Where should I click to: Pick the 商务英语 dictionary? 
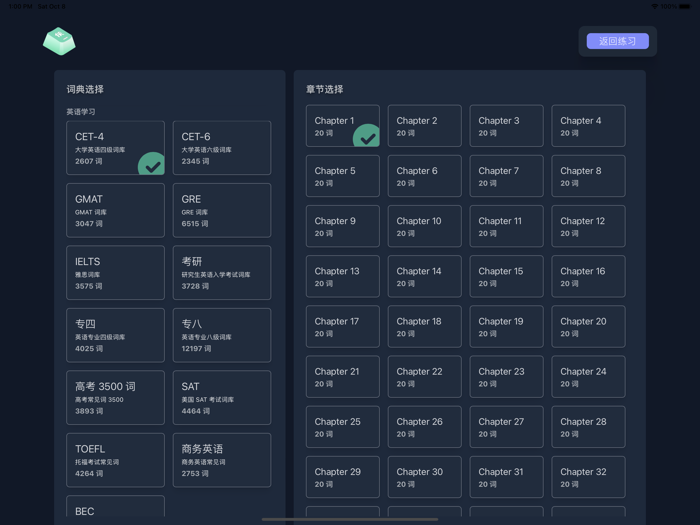coord(221,460)
